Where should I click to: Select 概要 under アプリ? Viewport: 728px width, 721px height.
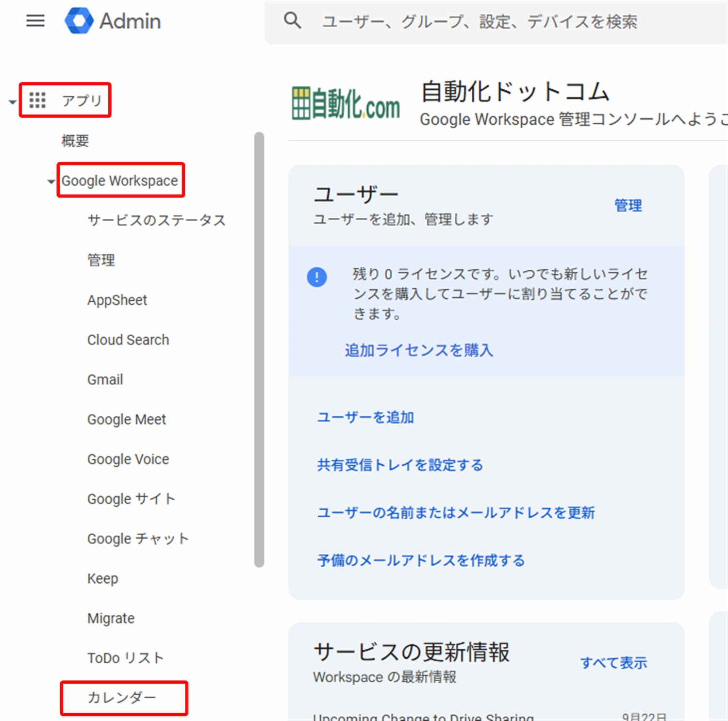(75, 141)
